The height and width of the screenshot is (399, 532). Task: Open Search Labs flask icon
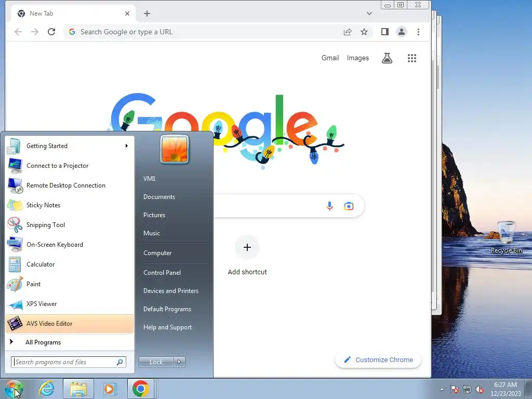tap(387, 58)
